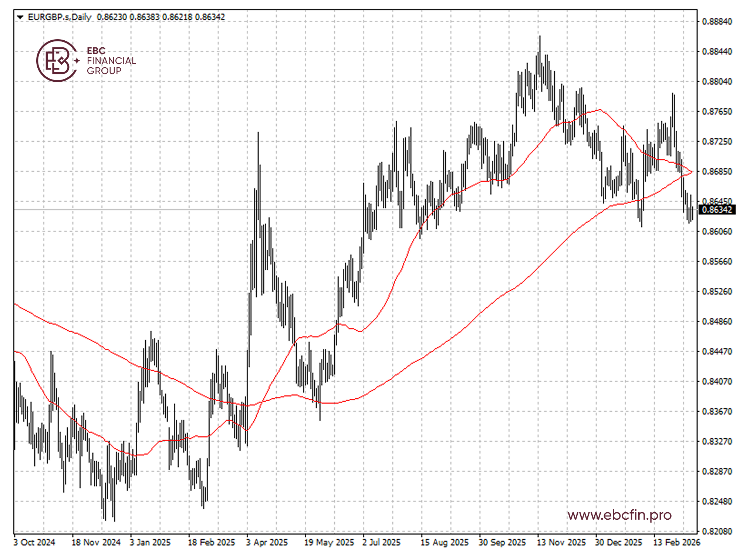The image size is (750, 560).
Task: Click the 0.88840 price axis label
Action: pos(717,21)
